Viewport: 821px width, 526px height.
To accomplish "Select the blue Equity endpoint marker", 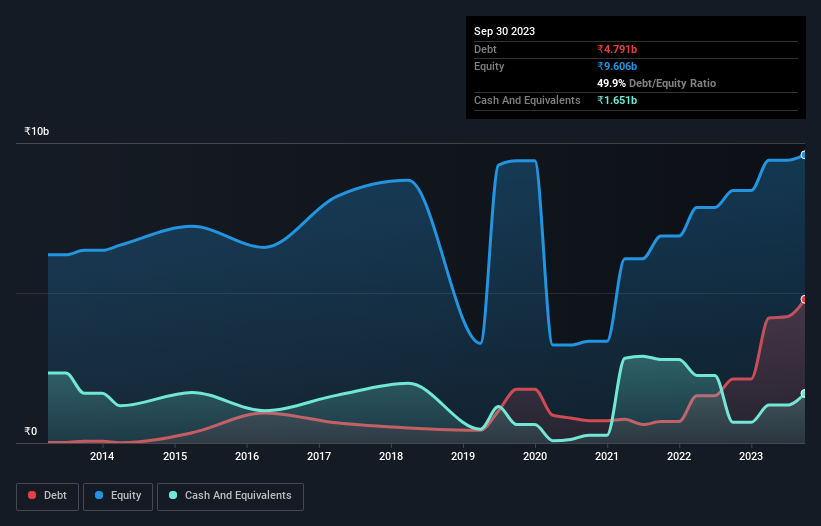I will pos(804,155).
